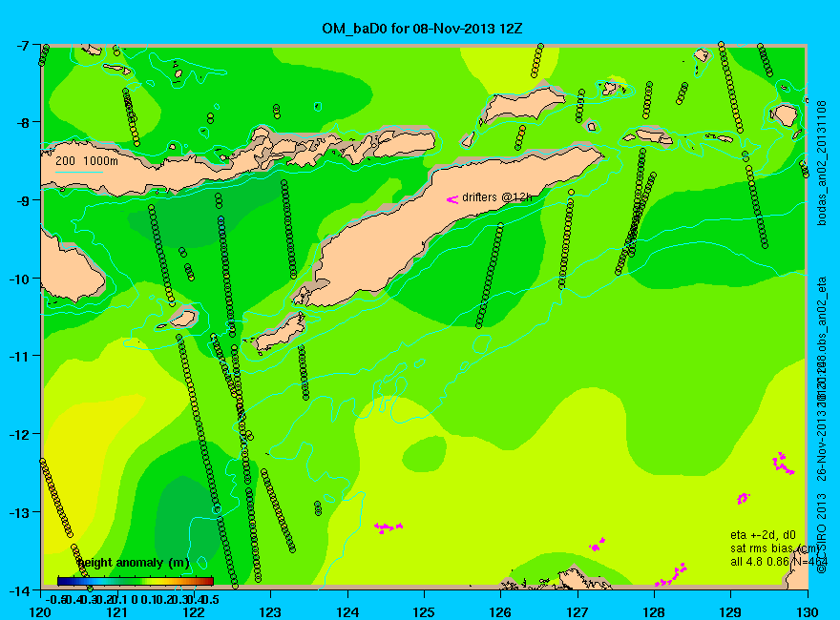Pick the green middle of the colorbar
This screenshot has width=840, height=620.
click(136, 581)
